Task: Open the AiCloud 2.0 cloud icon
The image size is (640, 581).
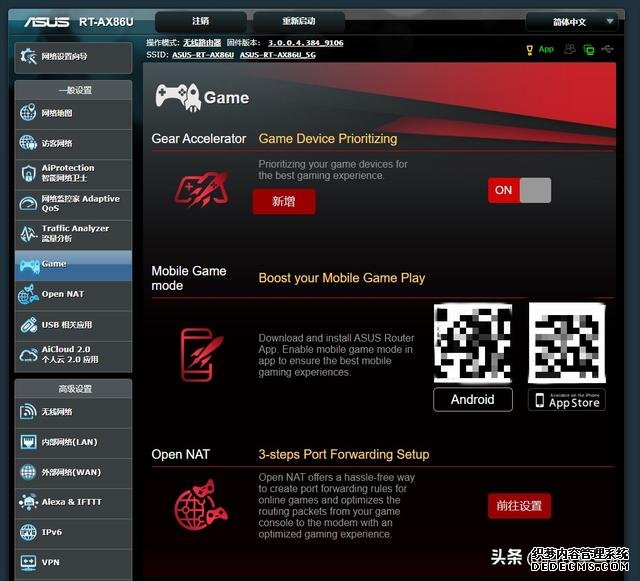Action: pos(28,355)
